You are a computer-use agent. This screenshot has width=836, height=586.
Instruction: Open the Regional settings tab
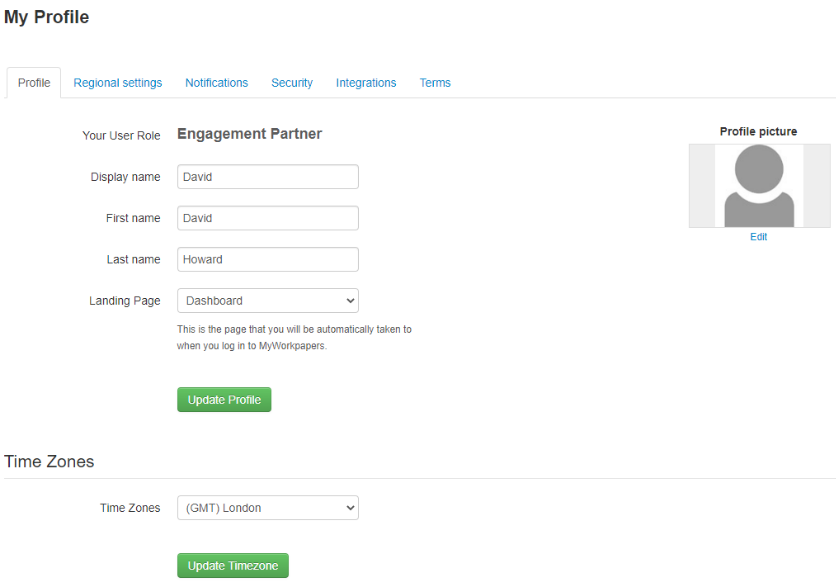point(118,83)
